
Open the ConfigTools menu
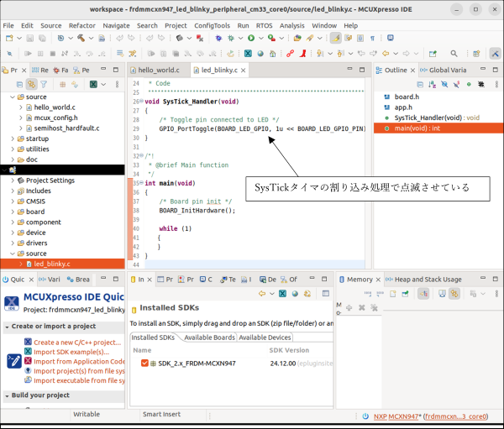pos(213,25)
